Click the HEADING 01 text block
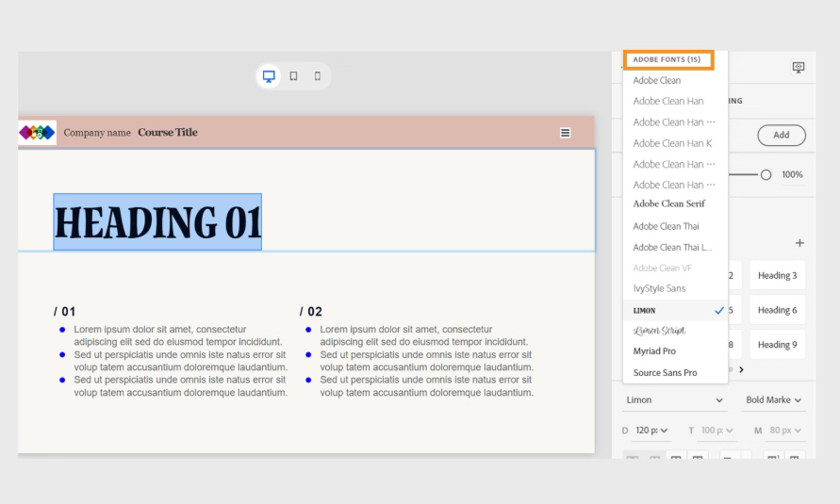This screenshot has width=840, height=504. [157, 222]
